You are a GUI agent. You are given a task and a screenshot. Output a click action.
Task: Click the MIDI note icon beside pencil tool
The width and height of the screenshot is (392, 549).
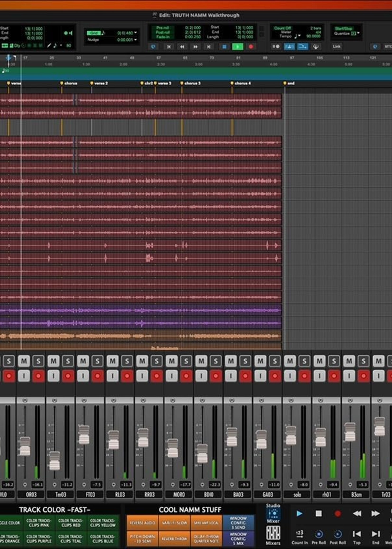[55, 45]
